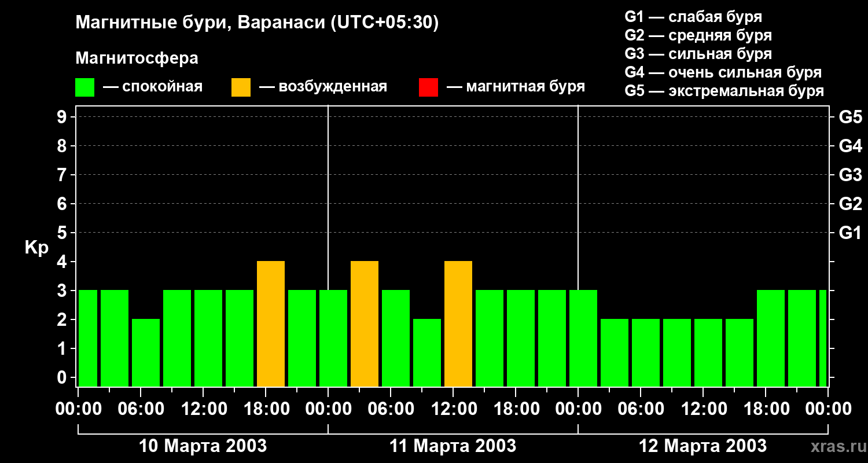Click the orange Kp 4 bar above 18:00, 10 March
This screenshot has width=868, height=463.
pyautogui.click(x=271, y=324)
